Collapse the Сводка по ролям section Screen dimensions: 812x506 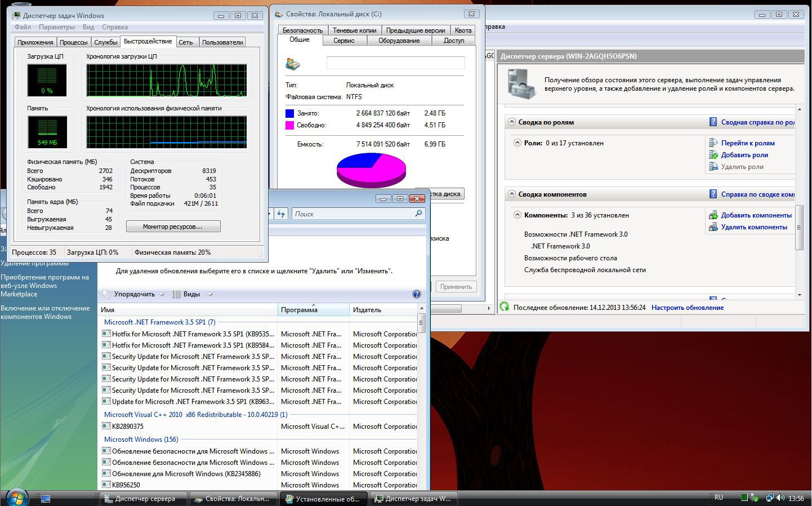coord(512,122)
